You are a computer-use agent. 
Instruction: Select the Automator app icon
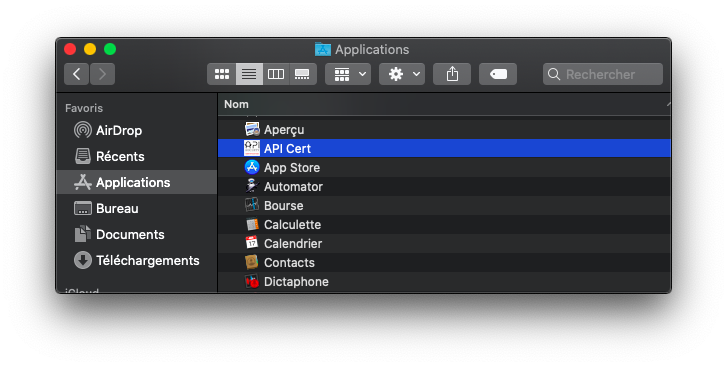coord(252,186)
